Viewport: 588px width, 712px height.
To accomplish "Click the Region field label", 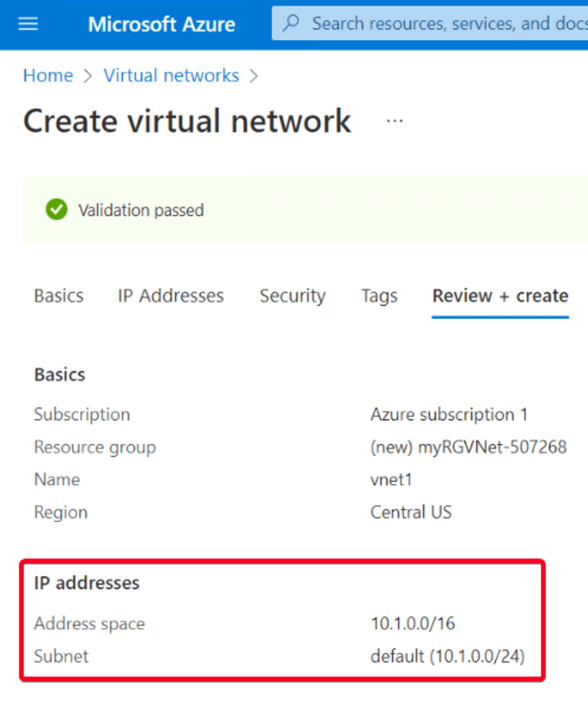I will 61,512.
